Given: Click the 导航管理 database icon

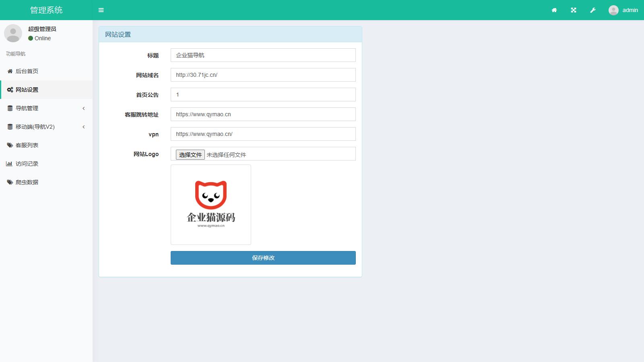Looking at the screenshot, I should pos(10,108).
